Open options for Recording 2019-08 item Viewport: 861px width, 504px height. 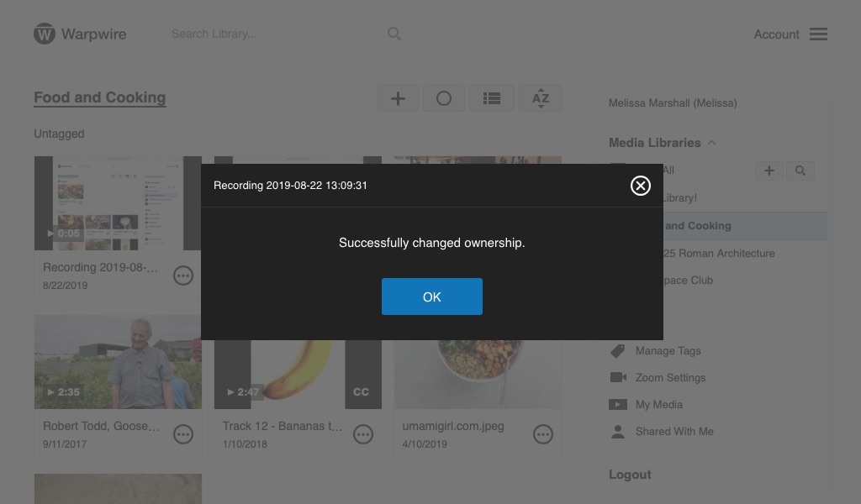click(183, 276)
